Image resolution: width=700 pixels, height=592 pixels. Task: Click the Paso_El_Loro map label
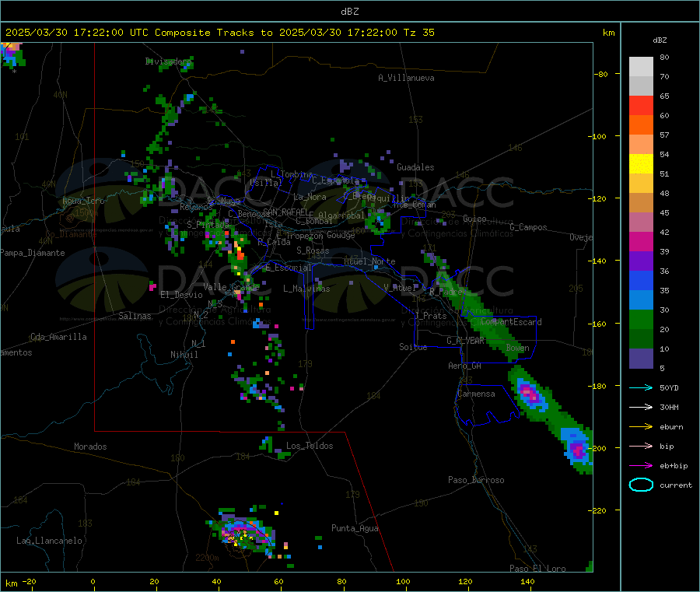pyautogui.click(x=537, y=569)
